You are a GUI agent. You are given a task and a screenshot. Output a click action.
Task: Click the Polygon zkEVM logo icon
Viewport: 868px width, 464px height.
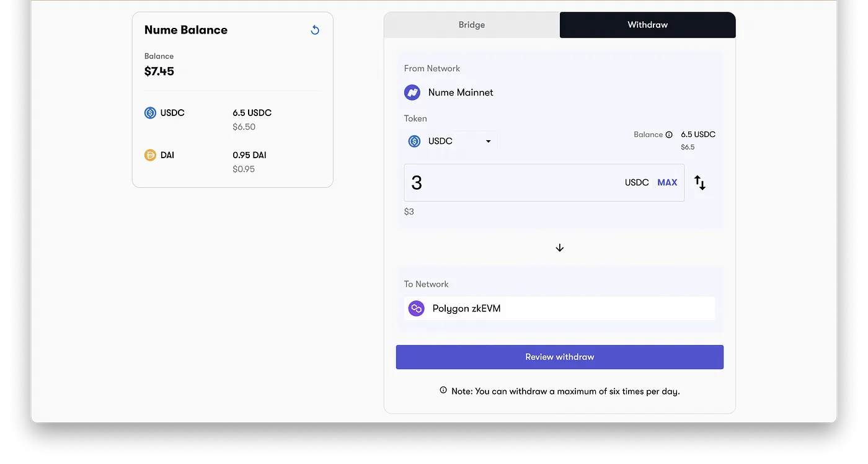417,308
